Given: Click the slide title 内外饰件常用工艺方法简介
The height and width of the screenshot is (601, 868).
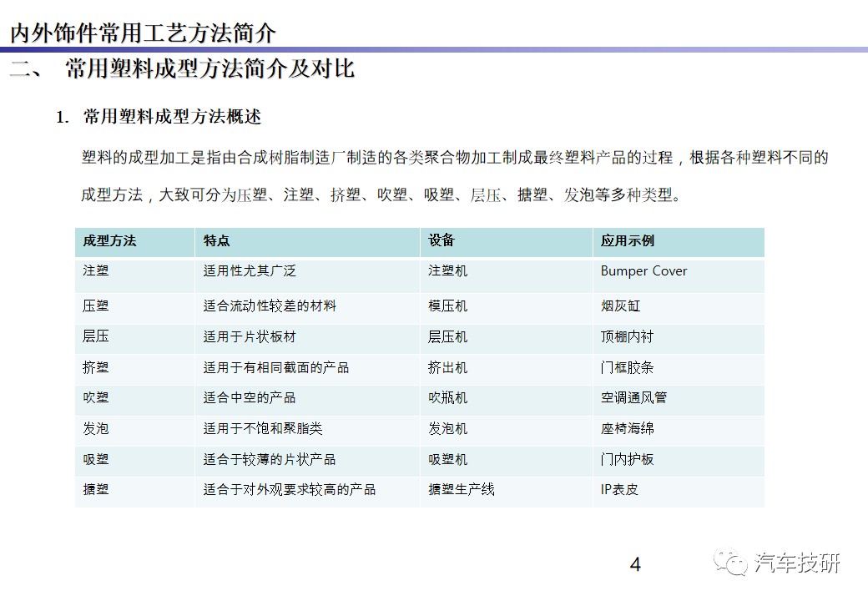Looking at the screenshot, I should pos(143,33).
